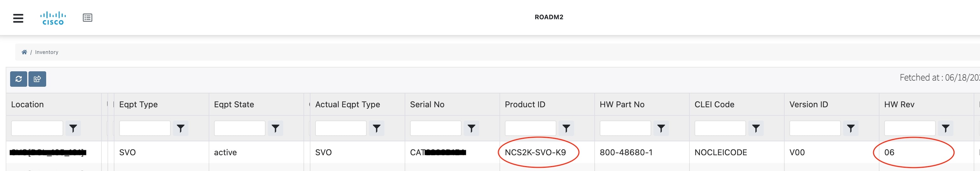Viewport: 980px width, 171px height.
Task: Click the HW Rev column header
Action: pyautogui.click(x=899, y=104)
